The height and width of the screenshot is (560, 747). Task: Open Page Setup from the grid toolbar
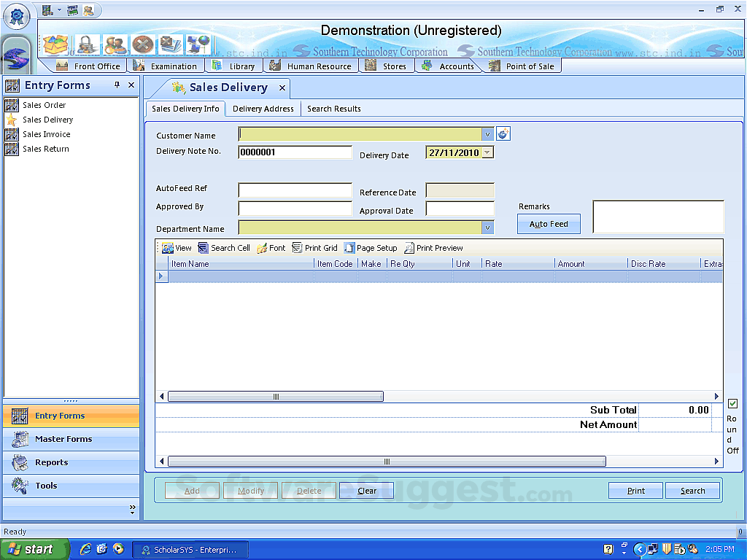click(x=371, y=248)
